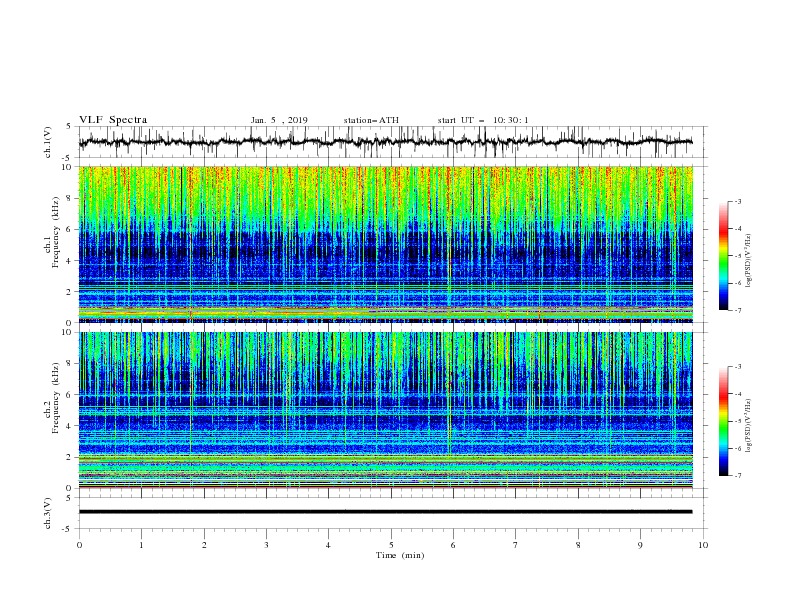The width and height of the screenshot is (792, 612).
Task: Click the lower PSD color scale bar
Action: (724, 421)
